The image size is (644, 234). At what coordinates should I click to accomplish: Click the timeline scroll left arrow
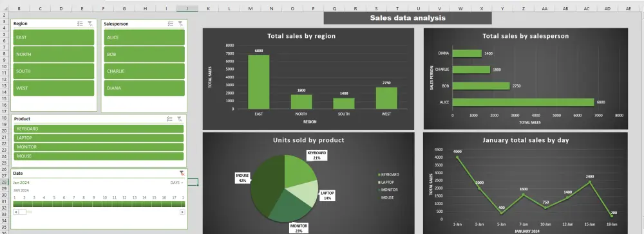[16, 212]
